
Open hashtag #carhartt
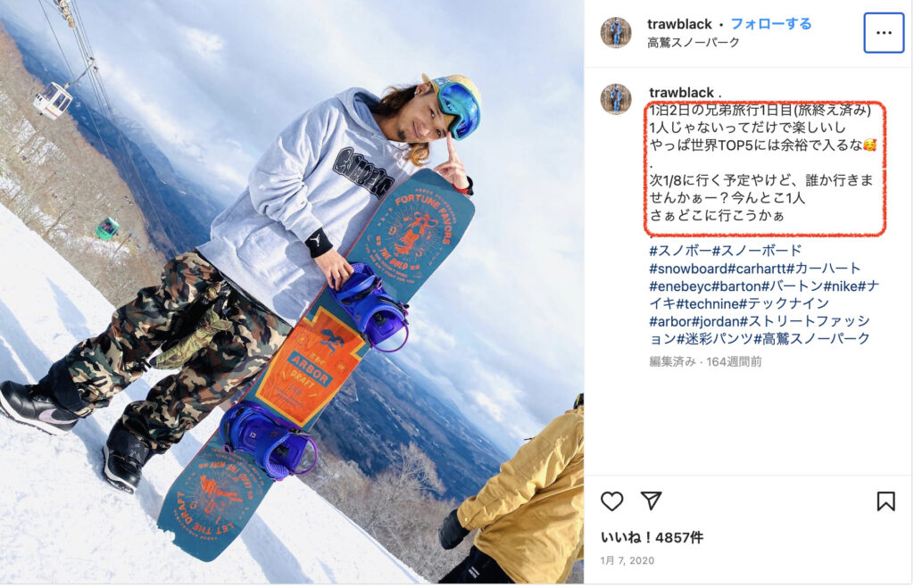pyautogui.click(x=757, y=269)
